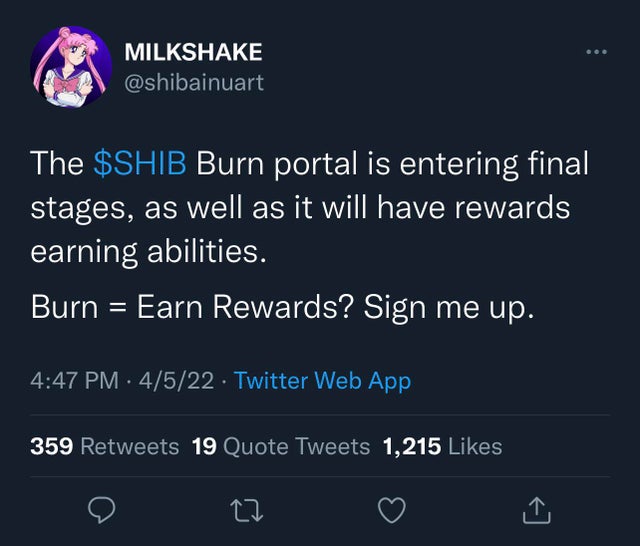Open the three-dot more options menu
The image size is (640, 546).
coord(596,52)
